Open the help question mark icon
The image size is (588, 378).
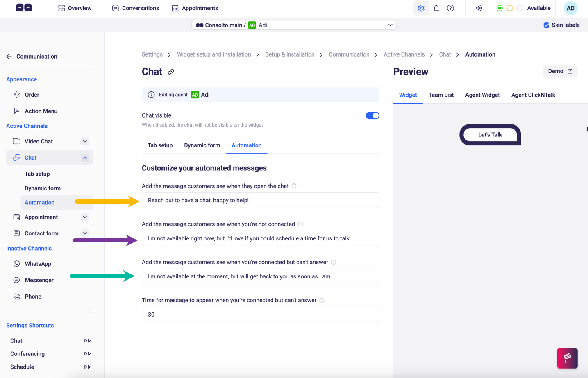click(x=450, y=8)
